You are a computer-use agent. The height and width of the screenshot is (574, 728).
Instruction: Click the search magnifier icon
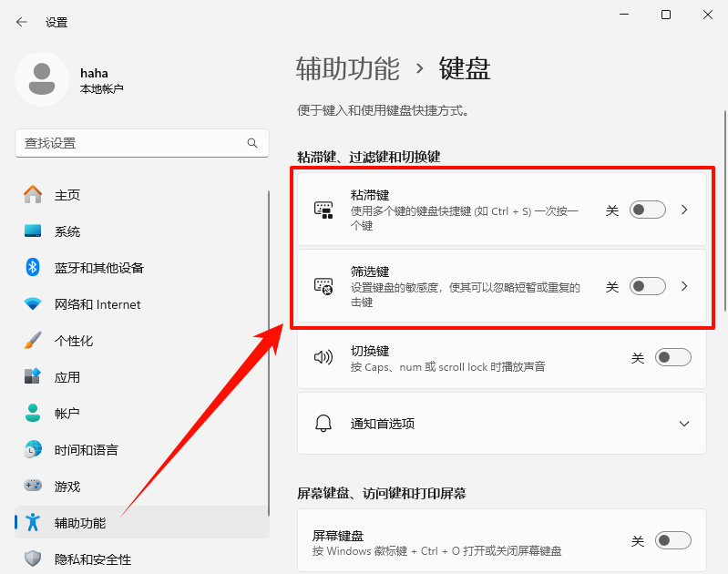click(x=252, y=143)
